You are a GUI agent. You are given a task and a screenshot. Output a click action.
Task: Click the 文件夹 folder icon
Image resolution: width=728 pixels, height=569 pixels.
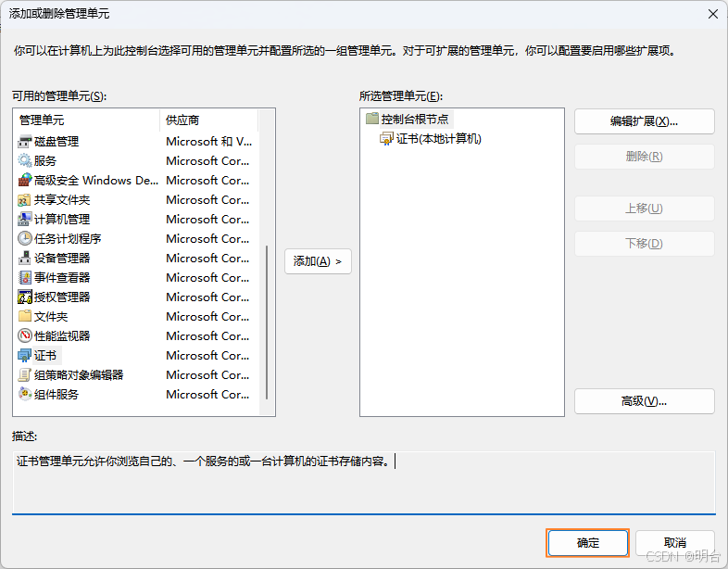tap(25, 316)
